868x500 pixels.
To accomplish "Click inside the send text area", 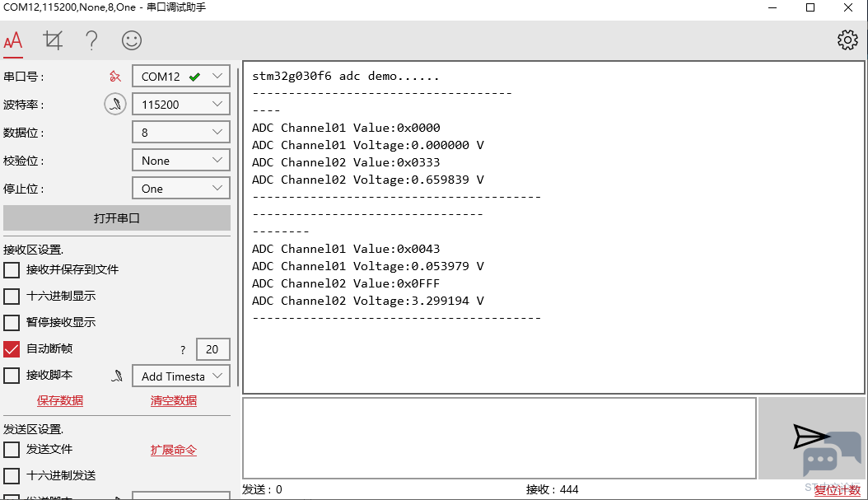I will [x=499, y=438].
